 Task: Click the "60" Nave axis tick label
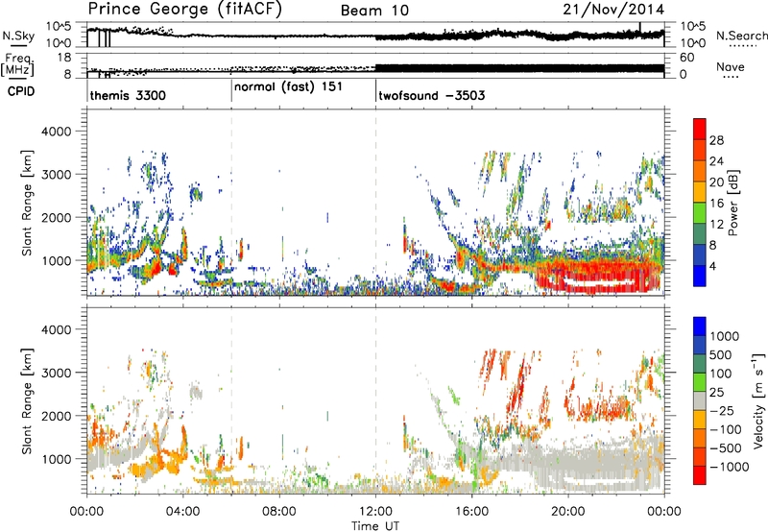(687, 58)
